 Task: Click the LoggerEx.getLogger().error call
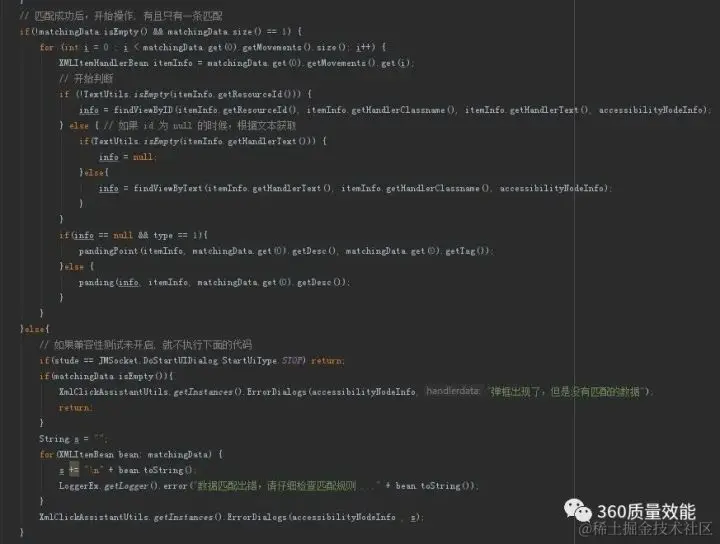(123, 486)
